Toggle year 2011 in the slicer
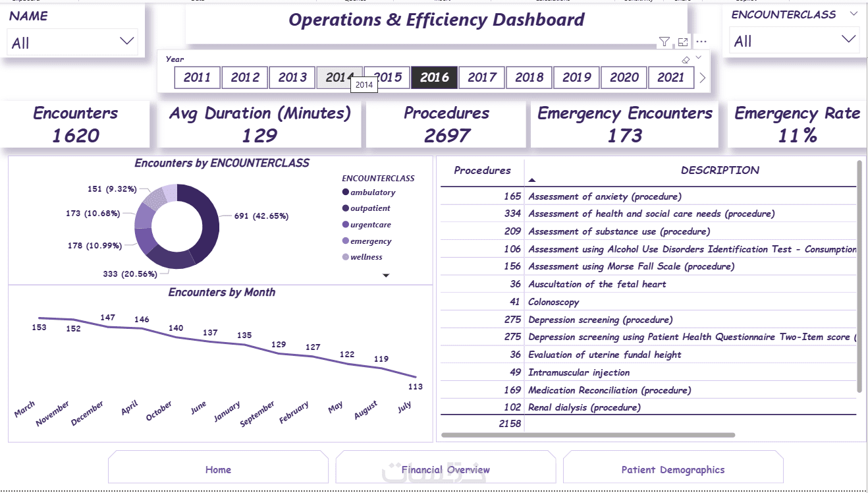Viewport: 868px width, 493px height. coord(198,78)
